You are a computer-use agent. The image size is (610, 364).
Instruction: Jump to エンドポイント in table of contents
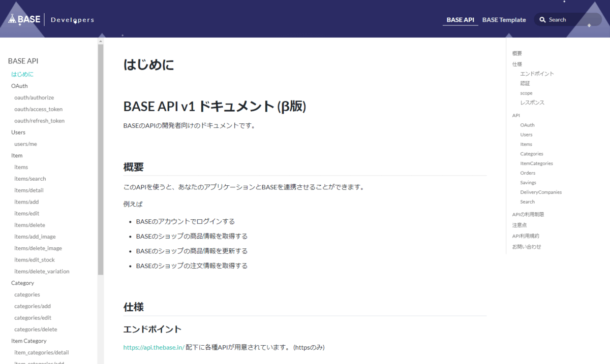pyautogui.click(x=537, y=74)
